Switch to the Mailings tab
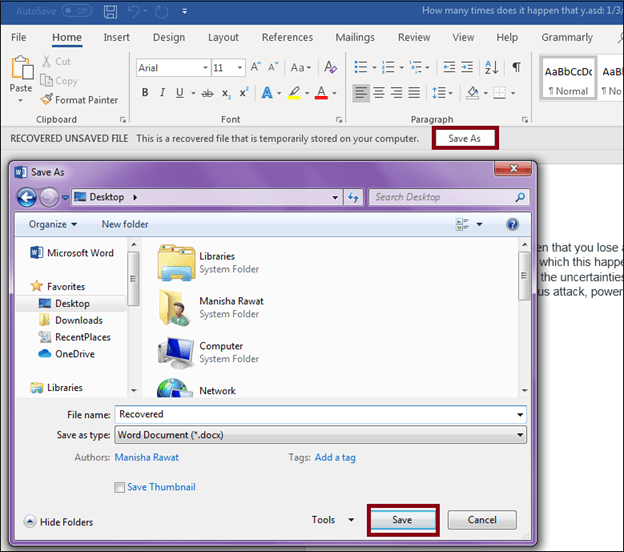This screenshot has height=552, width=624. 355,37
